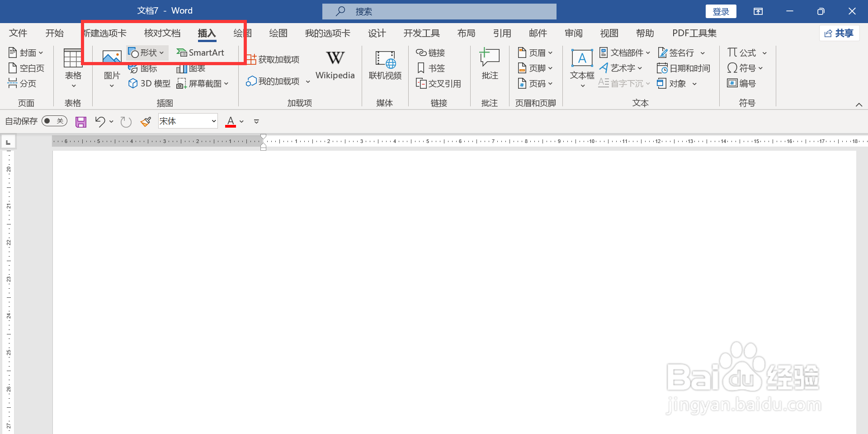Insert an icon (图标)

click(x=143, y=68)
